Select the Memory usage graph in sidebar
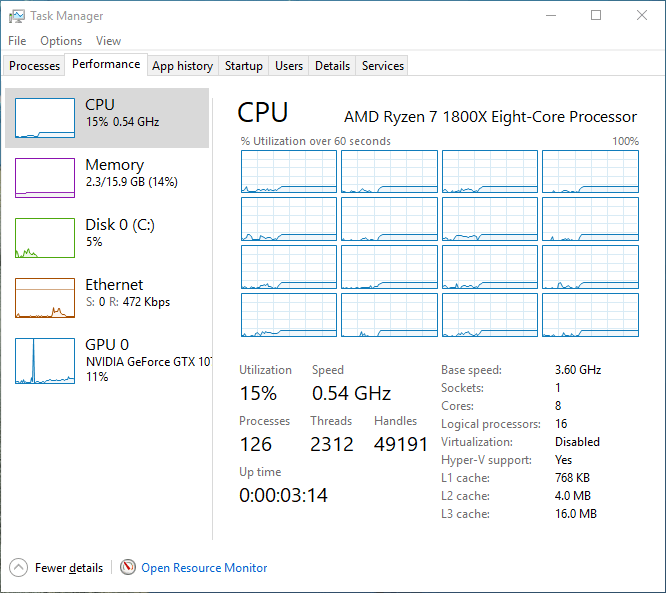 click(45, 178)
